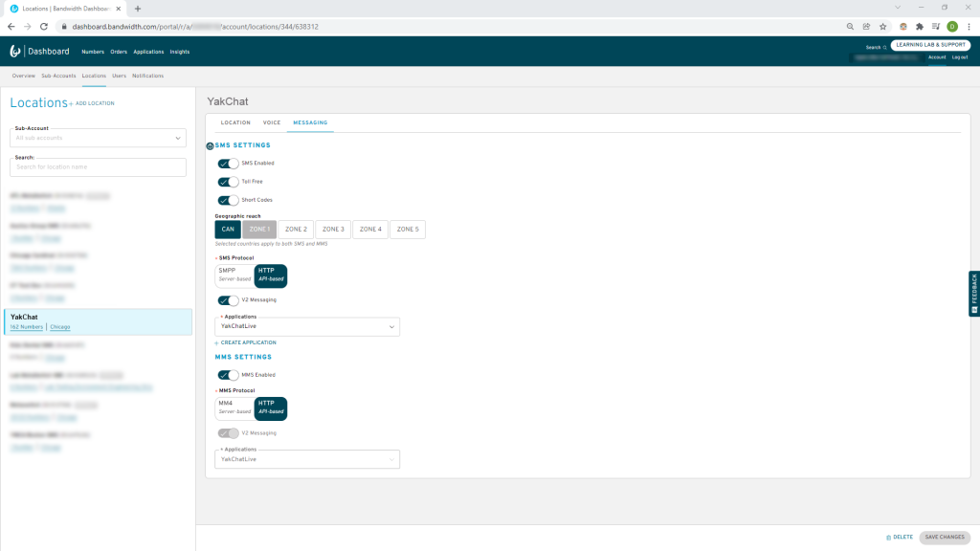Select the CAN geographic reach
The image size is (980, 551).
pyautogui.click(x=228, y=230)
